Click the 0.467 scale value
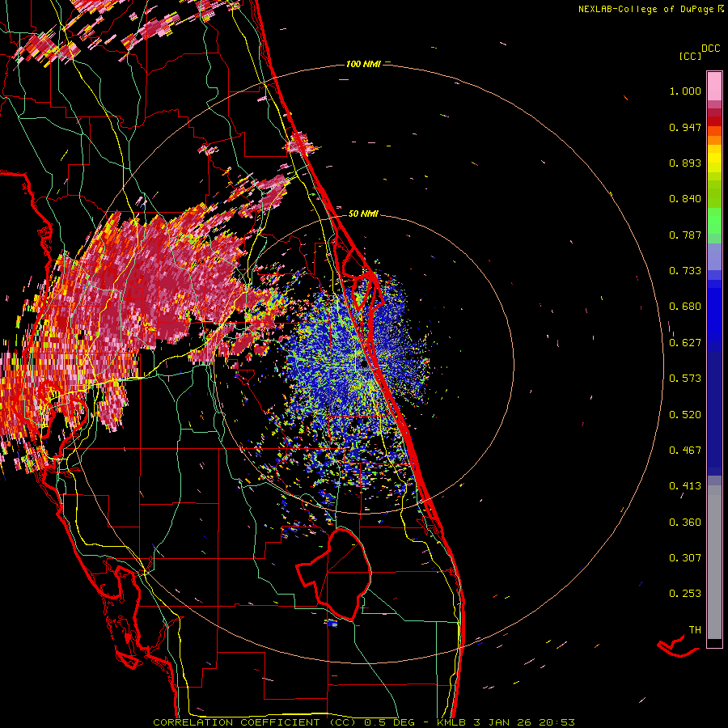728x728 pixels. point(685,451)
